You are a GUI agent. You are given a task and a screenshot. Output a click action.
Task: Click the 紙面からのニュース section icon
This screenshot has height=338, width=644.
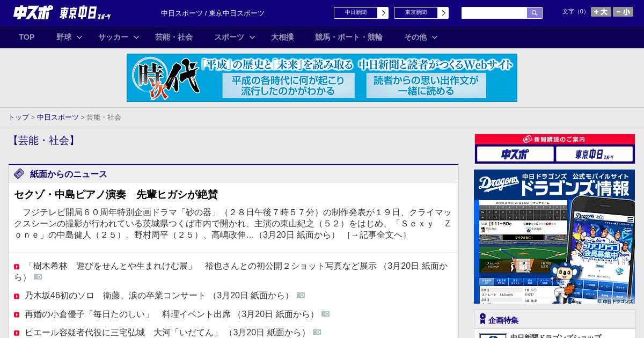pyautogui.click(x=19, y=173)
